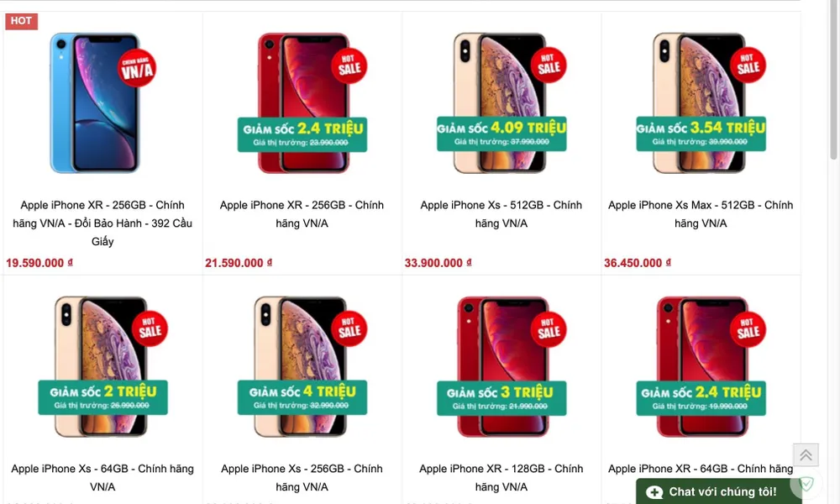This screenshot has width=840, height=504.
Task: Click the 'Giảm sốc 2.4 triệu' banner on XR 64GB
Action: (x=701, y=398)
